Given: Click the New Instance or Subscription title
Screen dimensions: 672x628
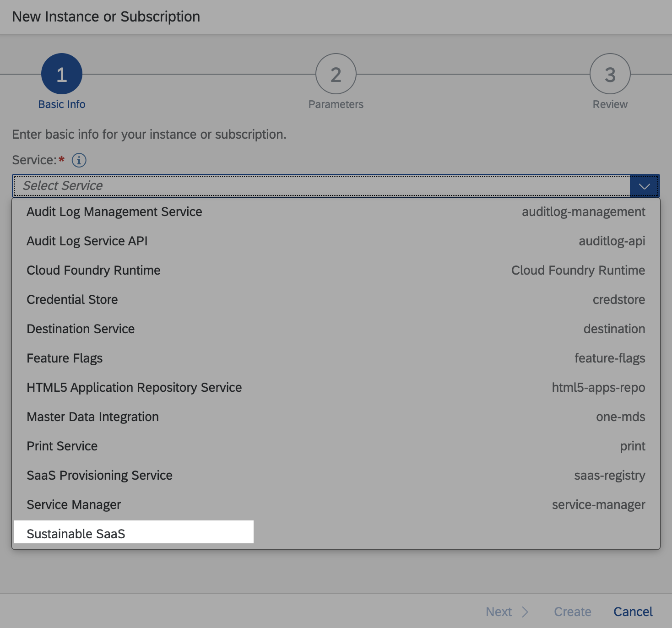Looking at the screenshot, I should [106, 16].
